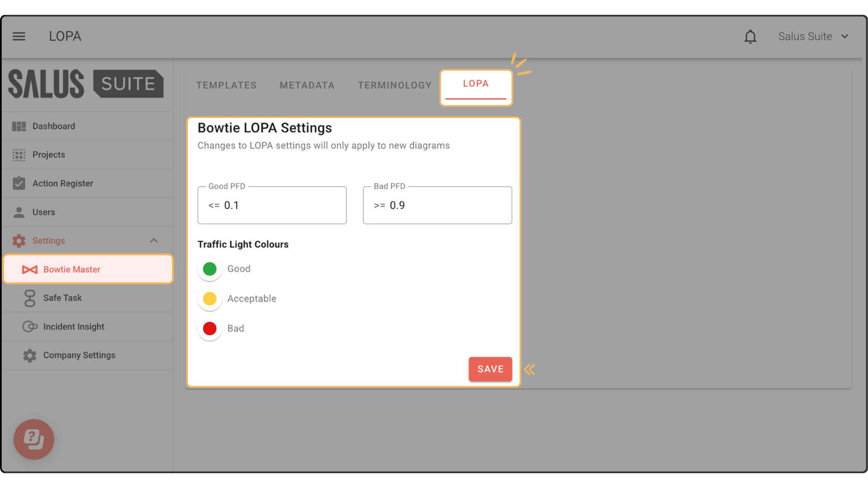Image resolution: width=868 pixels, height=488 pixels.
Task: Switch to the Metadata tab
Action: pyautogui.click(x=307, y=85)
